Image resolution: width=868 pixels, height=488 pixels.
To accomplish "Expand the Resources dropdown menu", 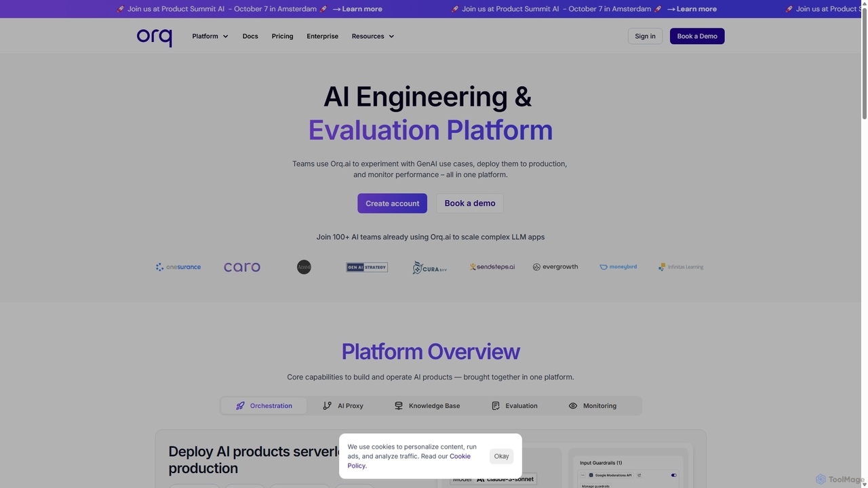I will tap(373, 37).
